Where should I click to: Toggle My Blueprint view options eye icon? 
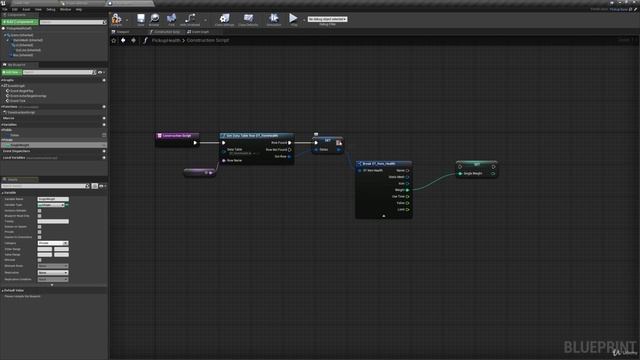(x=100, y=72)
